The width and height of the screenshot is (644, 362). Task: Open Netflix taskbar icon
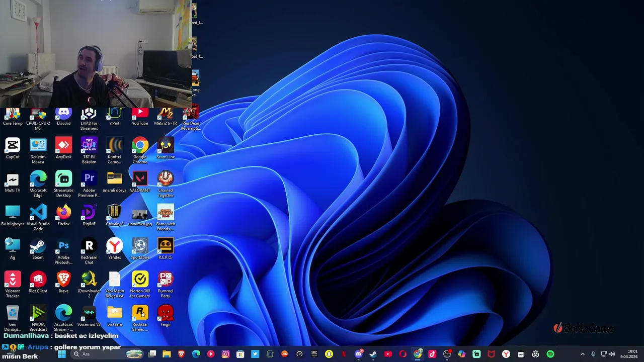[x=344, y=354]
